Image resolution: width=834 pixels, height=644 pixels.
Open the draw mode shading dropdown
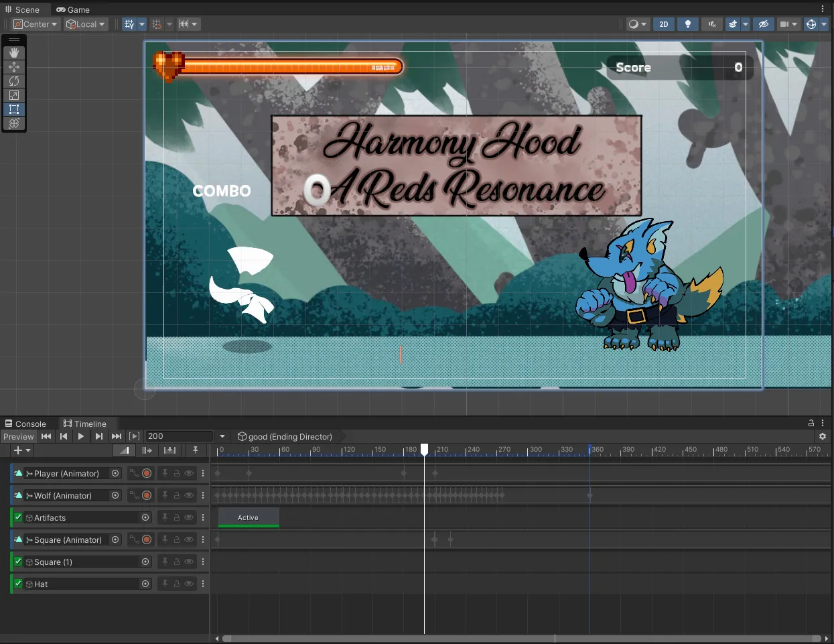pyautogui.click(x=638, y=24)
